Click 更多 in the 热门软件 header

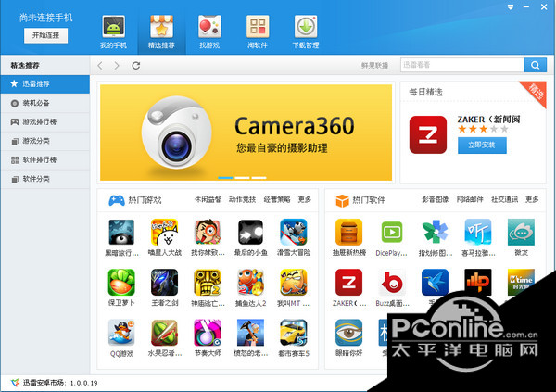coord(532,200)
